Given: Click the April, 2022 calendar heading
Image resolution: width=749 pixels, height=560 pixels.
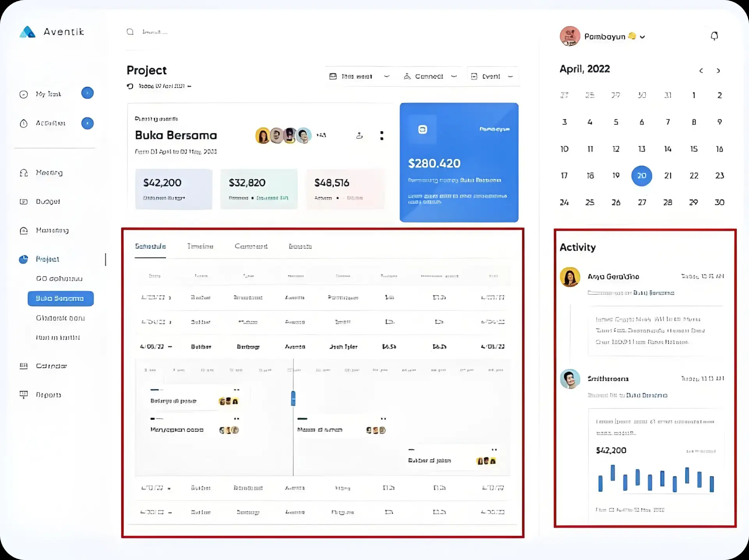Looking at the screenshot, I should (584, 69).
